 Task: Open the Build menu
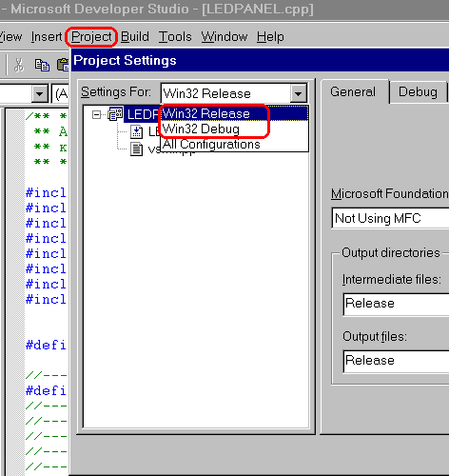(135, 37)
